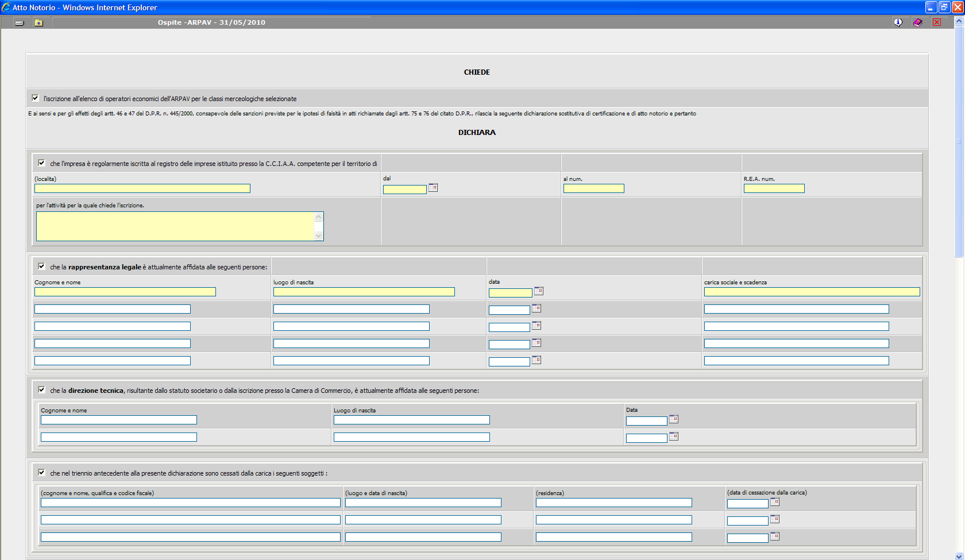Image resolution: width=965 pixels, height=560 pixels.
Task: Open calendar under 'data di cessazione dalla carica'
Action: tap(775, 502)
